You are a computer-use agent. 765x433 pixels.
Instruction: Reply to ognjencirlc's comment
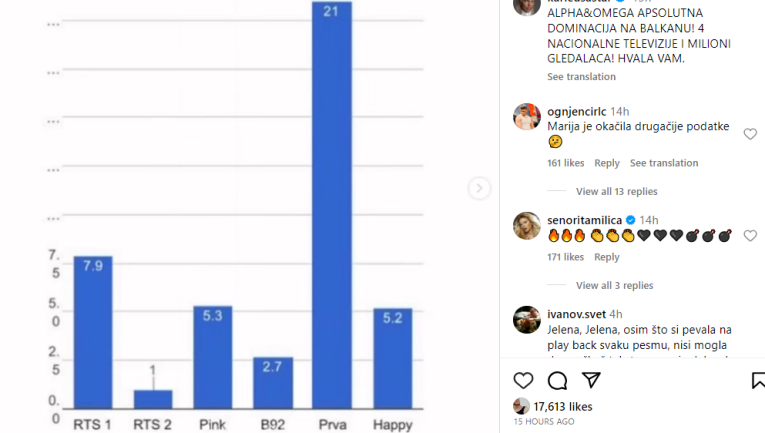606,163
